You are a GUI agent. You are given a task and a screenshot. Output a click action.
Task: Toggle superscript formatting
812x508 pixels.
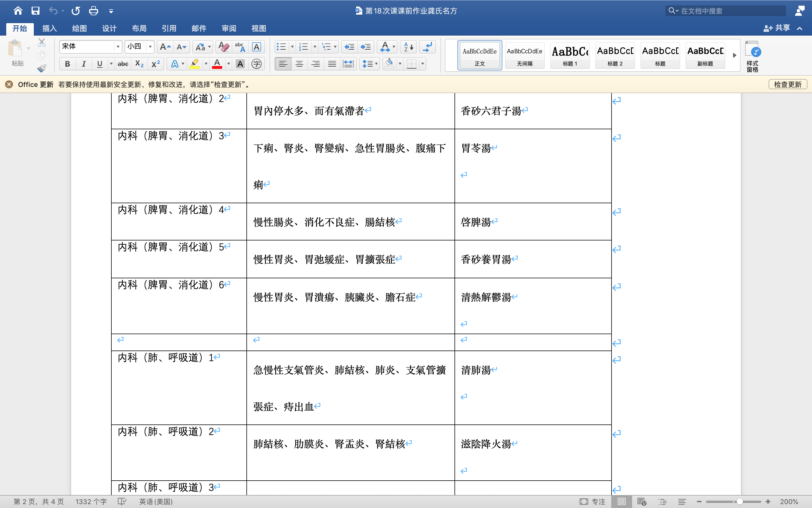[x=155, y=64]
